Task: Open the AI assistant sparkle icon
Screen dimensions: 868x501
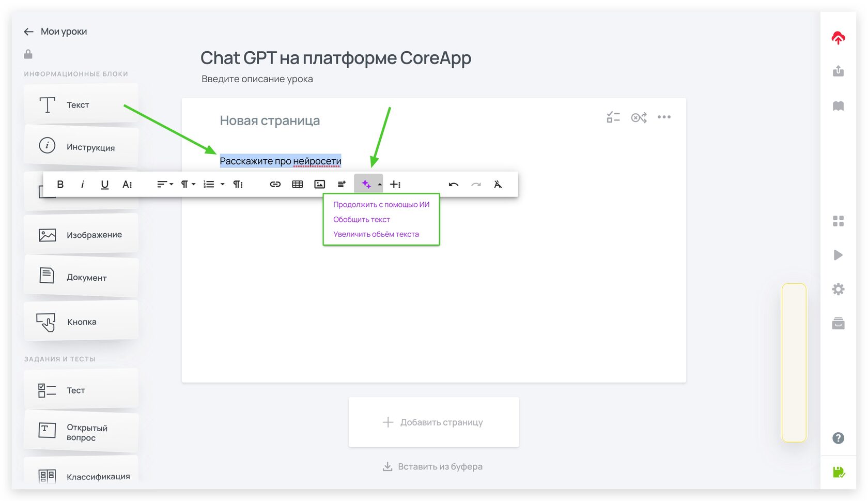Action: coord(365,184)
